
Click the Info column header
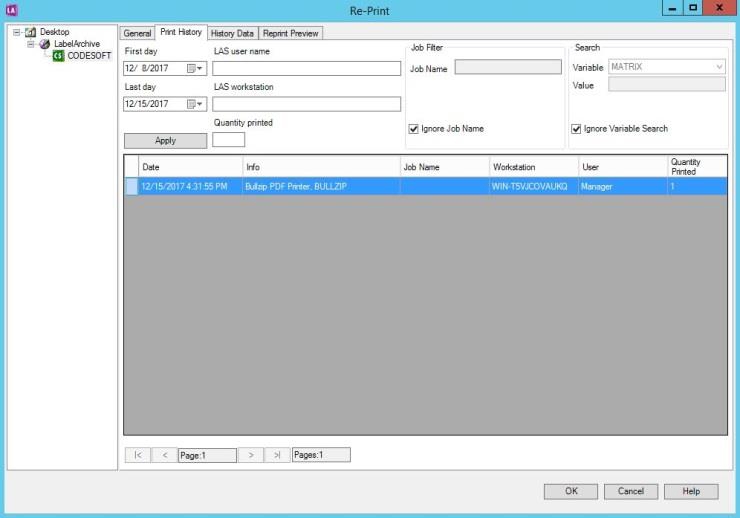321,167
